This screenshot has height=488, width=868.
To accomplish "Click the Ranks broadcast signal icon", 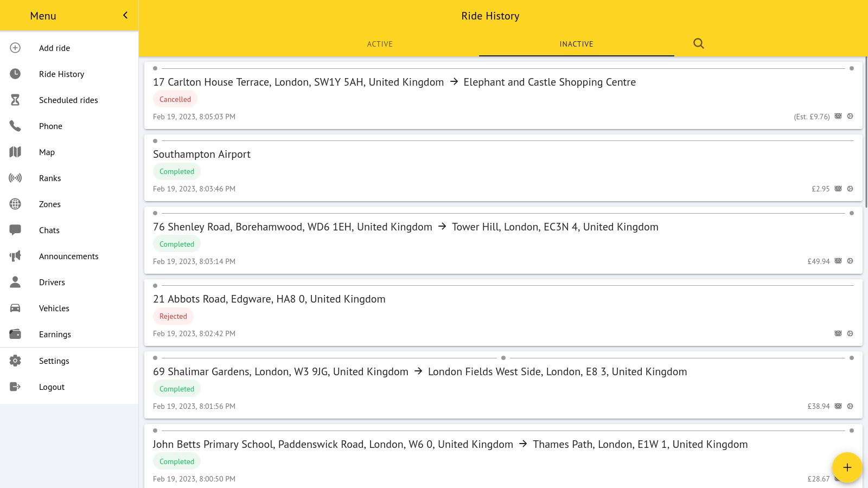I will click(x=15, y=178).
